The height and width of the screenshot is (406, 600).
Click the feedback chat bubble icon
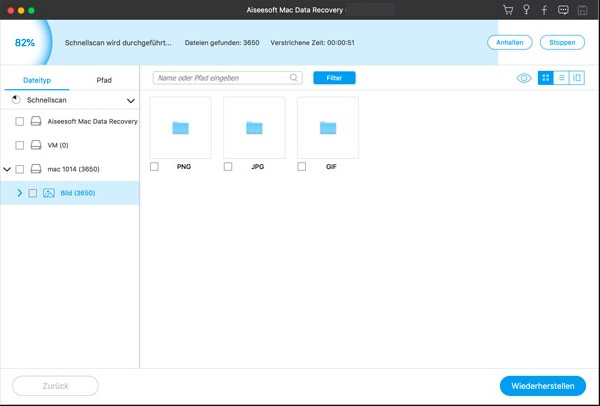coord(563,10)
